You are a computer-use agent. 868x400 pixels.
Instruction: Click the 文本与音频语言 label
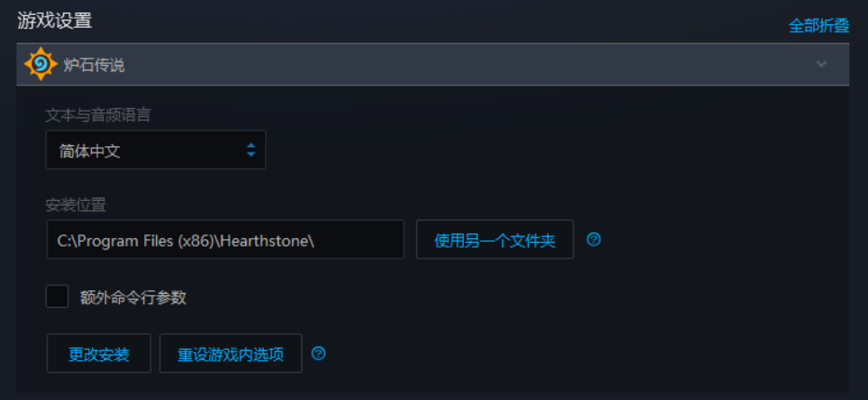point(99,115)
